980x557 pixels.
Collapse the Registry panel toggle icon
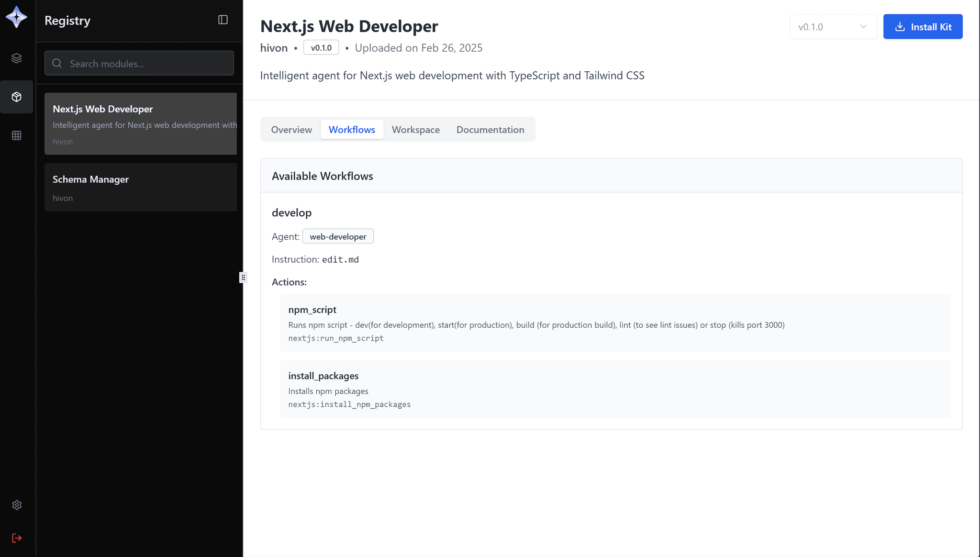point(223,20)
